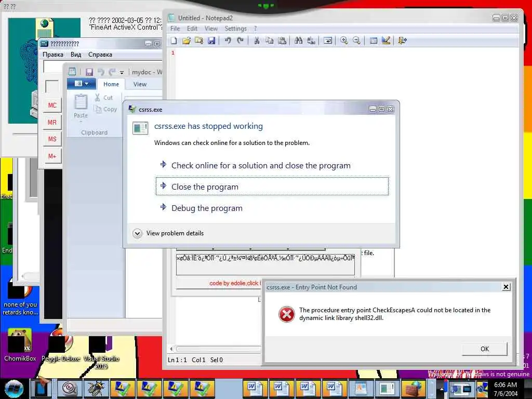Open the ChomikBox desktop icon
This screenshot has height=399, width=532.
pyautogui.click(x=20, y=345)
